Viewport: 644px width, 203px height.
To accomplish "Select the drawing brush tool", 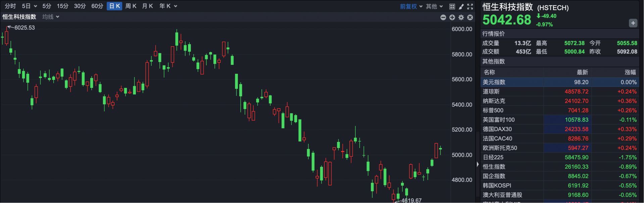I will [x=461, y=6].
